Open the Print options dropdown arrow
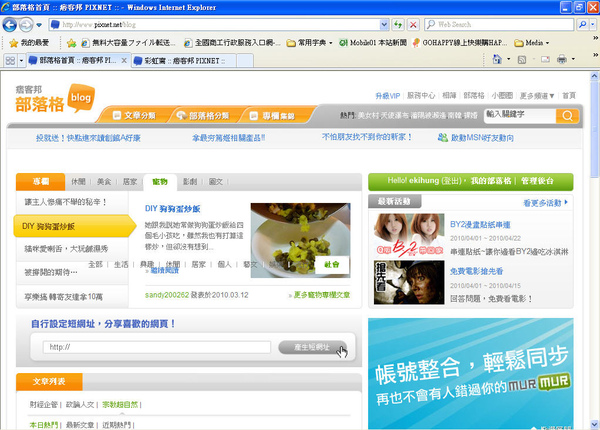The height and width of the screenshot is (430, 600). coord(573,59)
